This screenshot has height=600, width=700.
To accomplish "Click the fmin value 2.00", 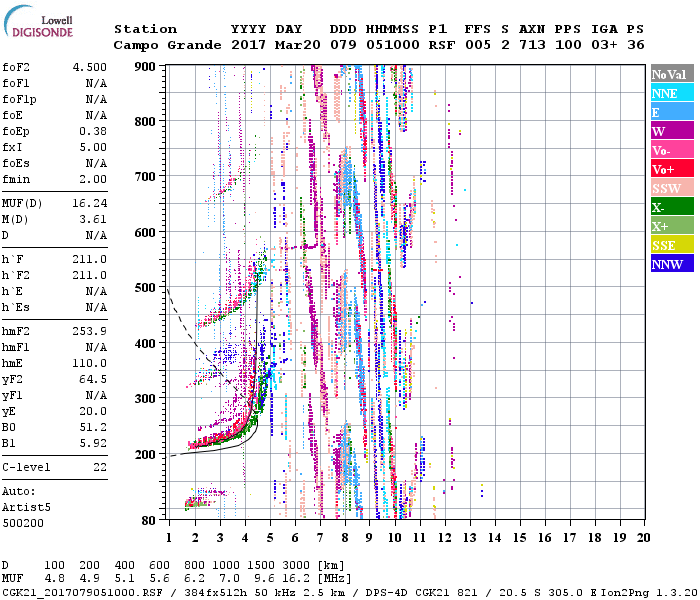I will pos(93,179).
